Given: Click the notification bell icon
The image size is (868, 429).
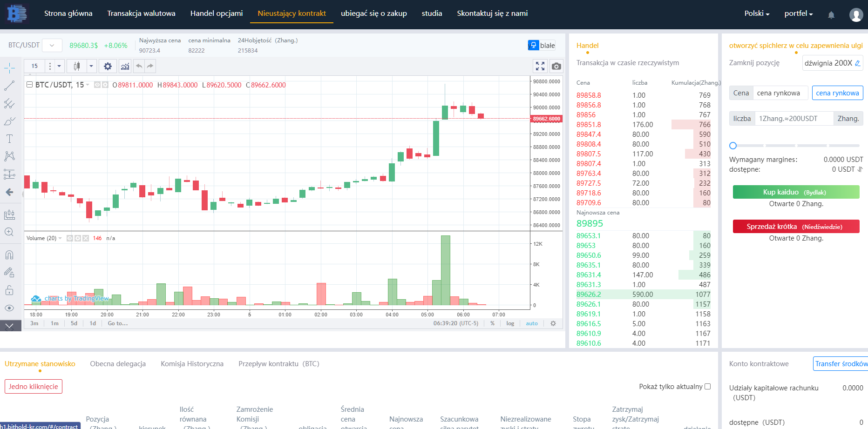Looking at the screenshot, I should [831, 15].
